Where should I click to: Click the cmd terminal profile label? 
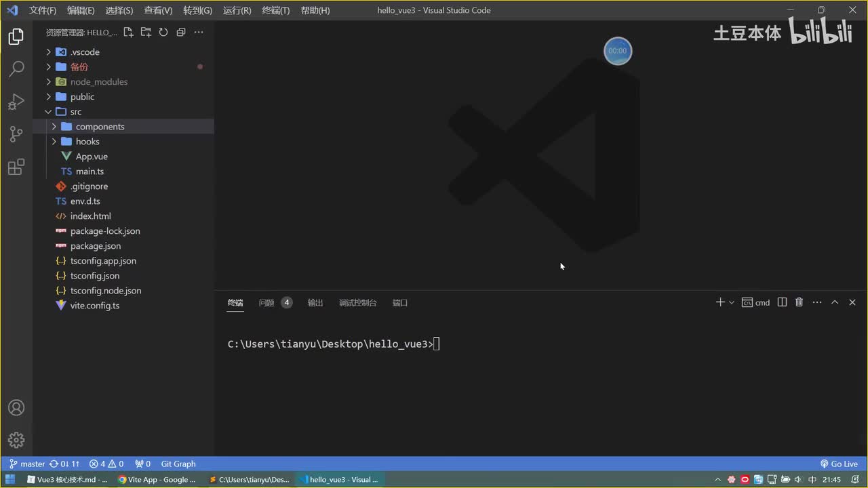(x=756, y=303)
